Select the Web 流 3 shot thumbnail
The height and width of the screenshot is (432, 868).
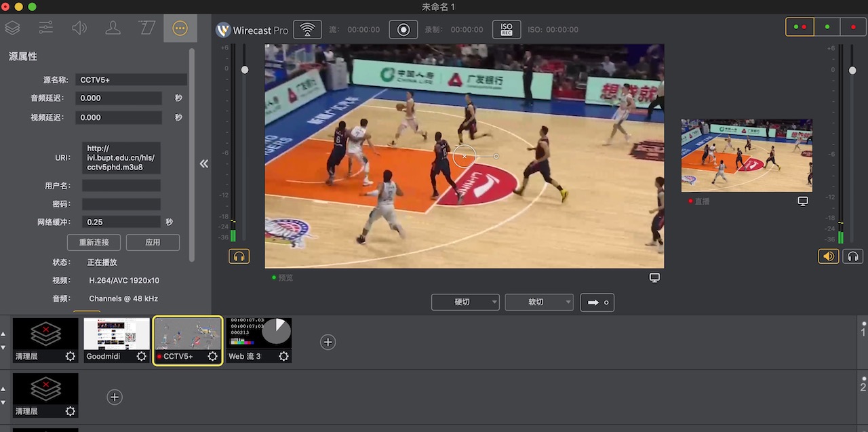click(x=258, y=340)
